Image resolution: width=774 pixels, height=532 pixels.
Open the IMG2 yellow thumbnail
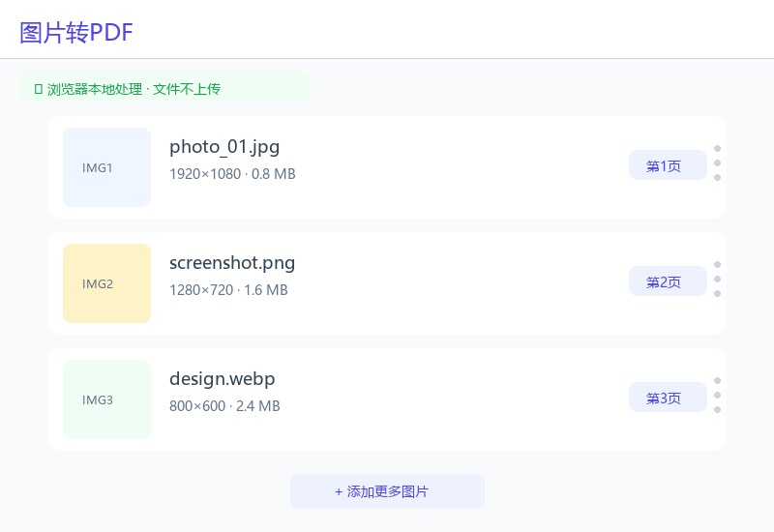(106, 283)
